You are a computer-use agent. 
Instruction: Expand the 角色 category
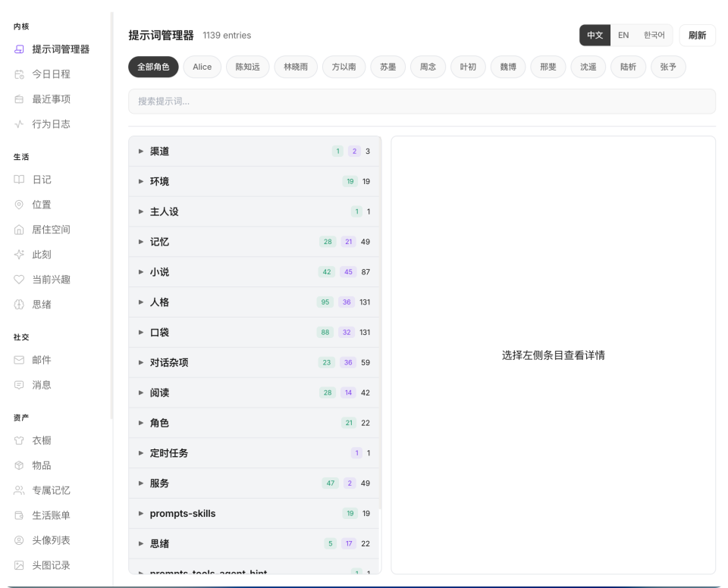point(254,423)
